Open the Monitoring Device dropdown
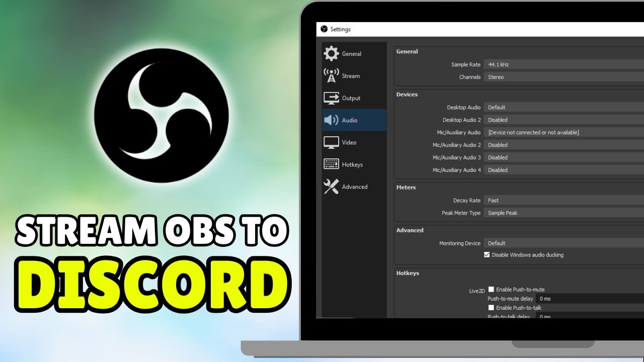This screenshot has height=362, width=644. pos(563,243)
